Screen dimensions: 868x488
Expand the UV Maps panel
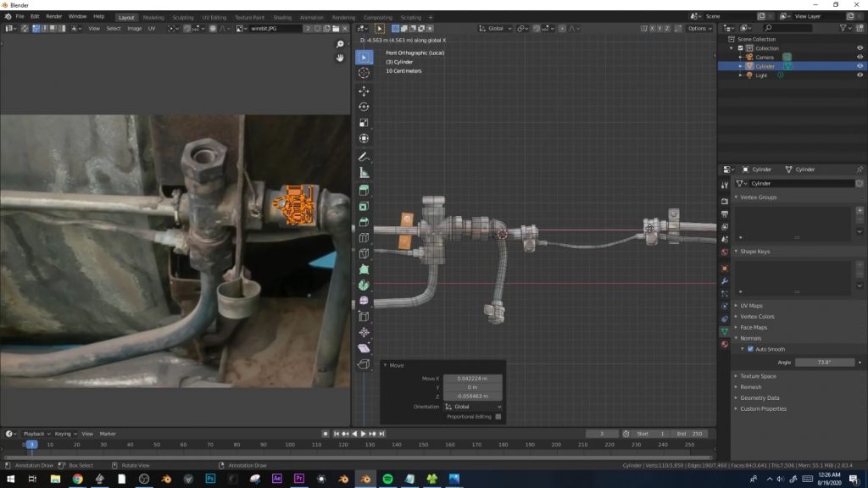(x=751, y=305)
